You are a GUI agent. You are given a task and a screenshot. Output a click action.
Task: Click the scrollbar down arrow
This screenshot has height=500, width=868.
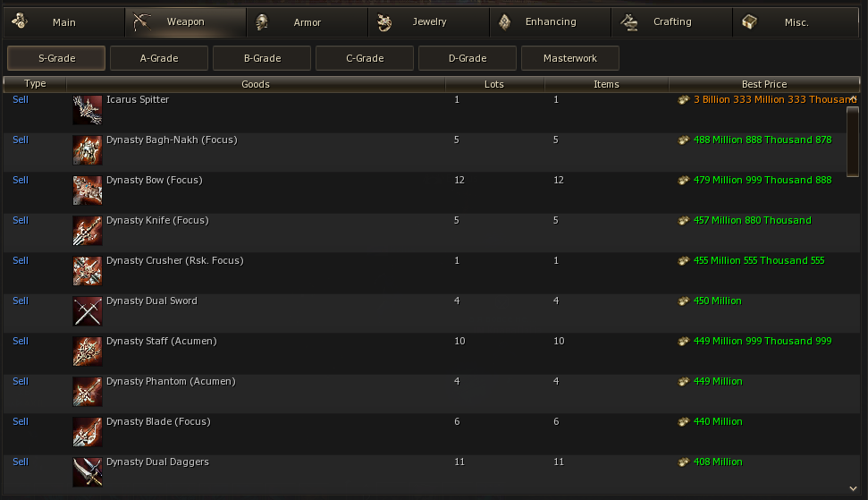coord(853,487)
